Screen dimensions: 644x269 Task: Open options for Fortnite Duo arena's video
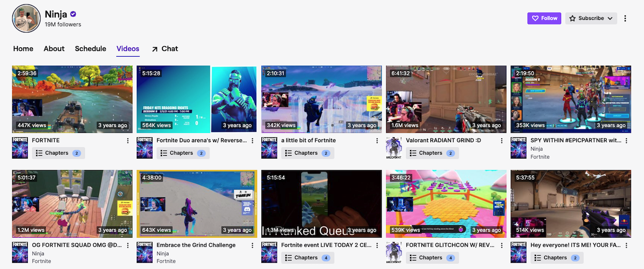[252, 141]
